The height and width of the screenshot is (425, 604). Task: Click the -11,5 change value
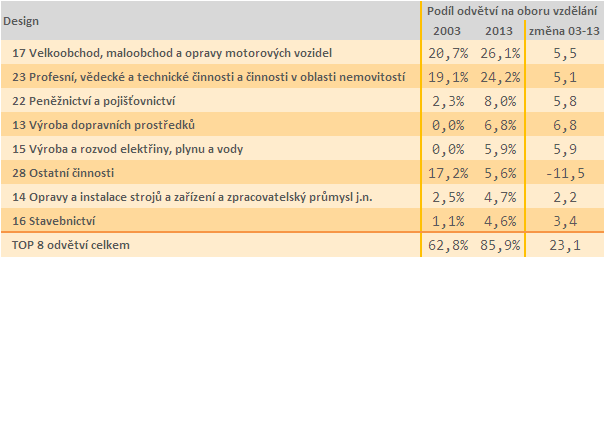(x=565, y=173)
